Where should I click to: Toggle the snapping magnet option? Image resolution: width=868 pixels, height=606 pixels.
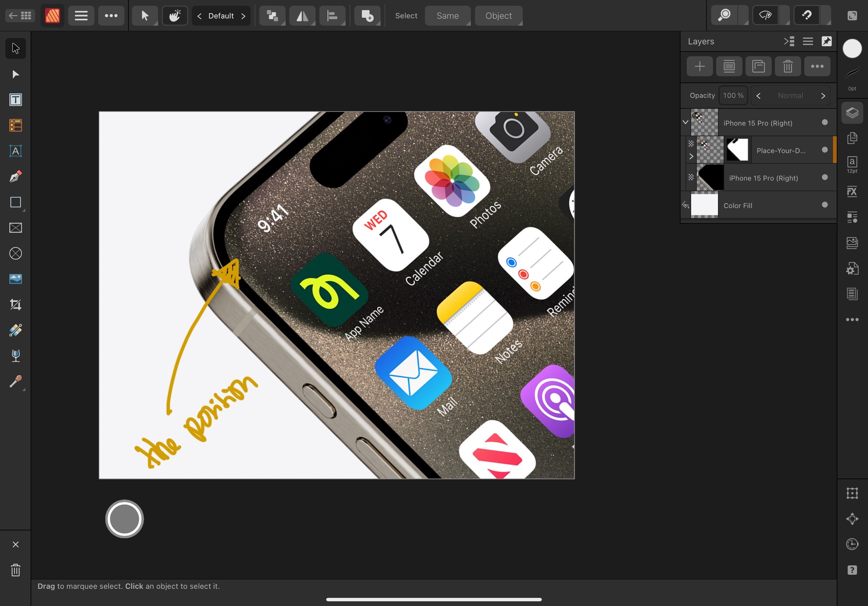click(807, 16)
